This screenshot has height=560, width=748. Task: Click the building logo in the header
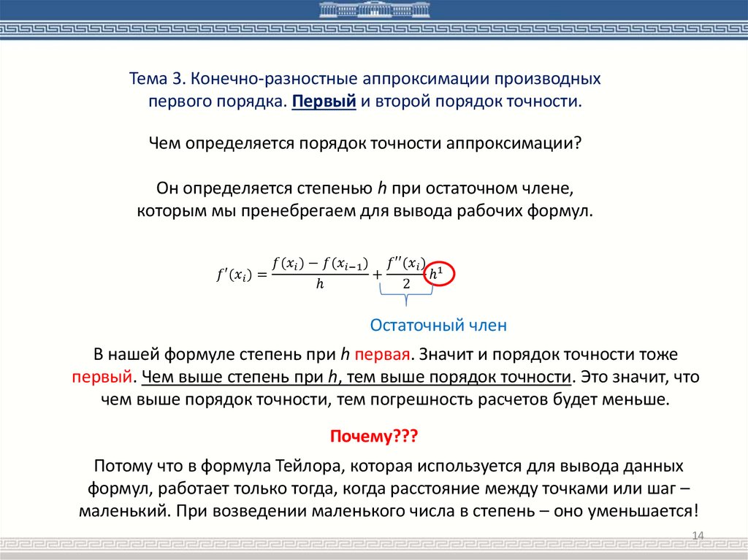point(375,9)
